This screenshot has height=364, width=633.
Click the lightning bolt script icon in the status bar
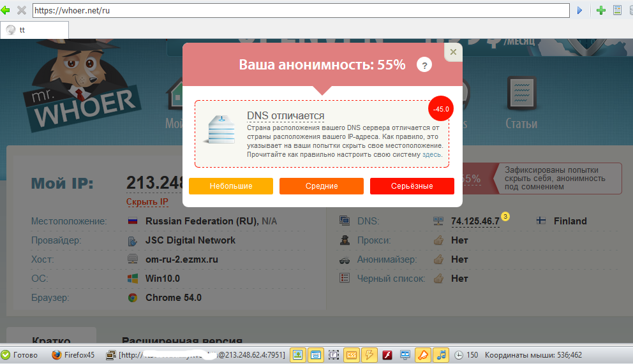[x=369, y=355]
